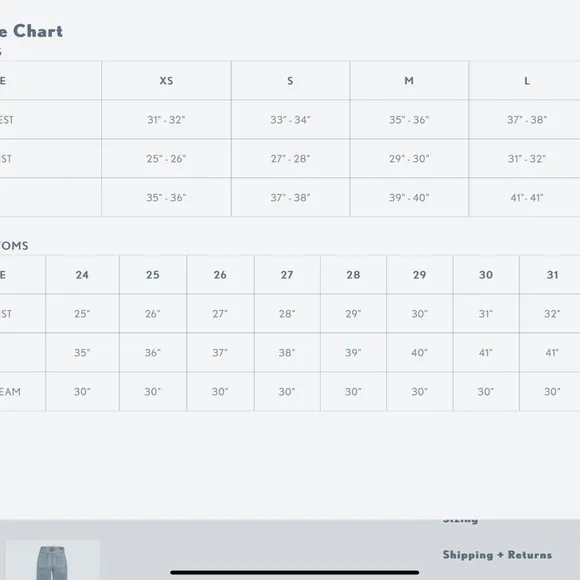The image size is (580, 580).
Task: Select the L size header cell
Action: (527, 81)
